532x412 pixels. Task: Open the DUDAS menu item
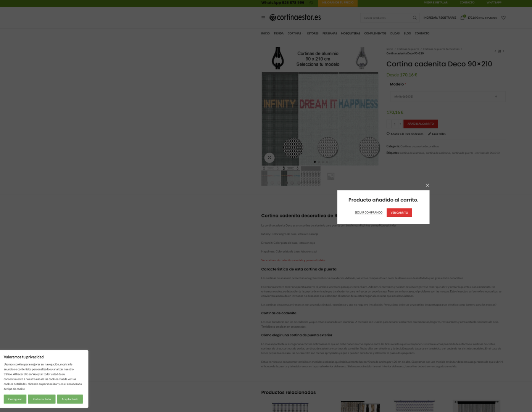pyautogui.click(x=395, y=34)
